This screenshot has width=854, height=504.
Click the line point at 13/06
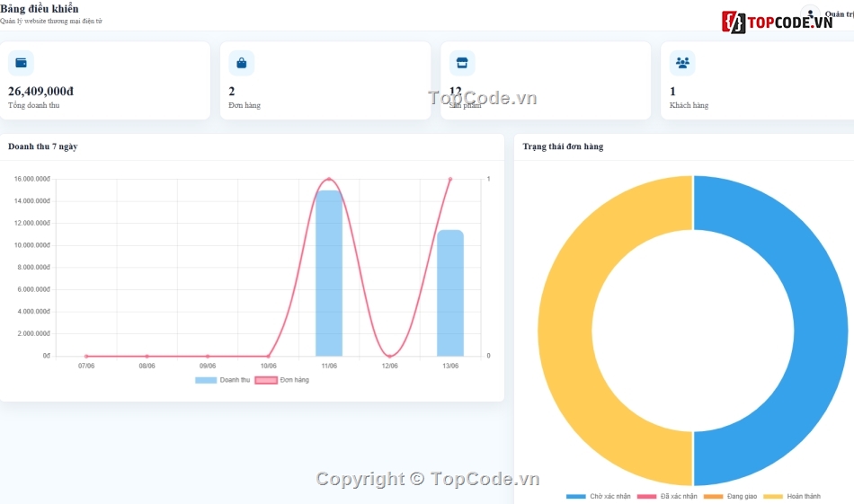450,179
